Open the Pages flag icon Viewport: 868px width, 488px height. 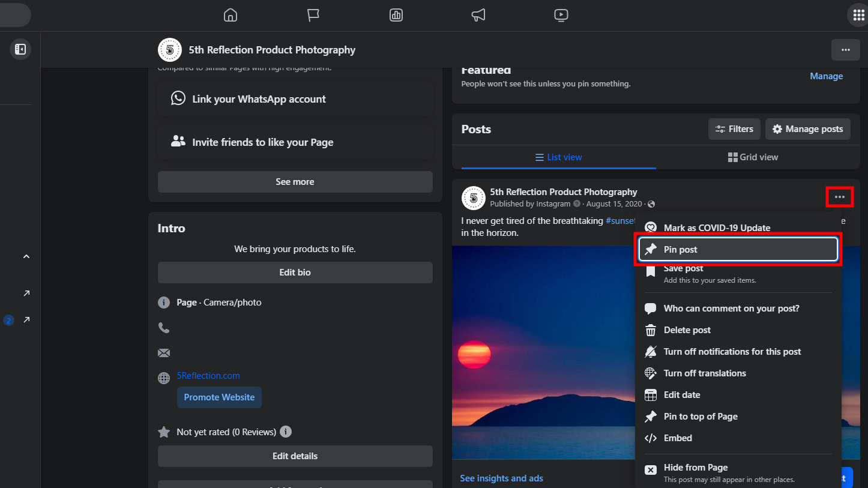[x=313, y=15]
